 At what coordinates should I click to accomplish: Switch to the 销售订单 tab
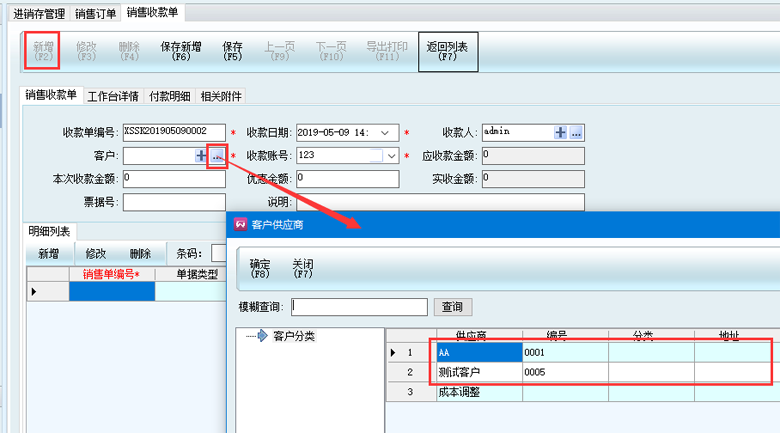click(95, 14)
